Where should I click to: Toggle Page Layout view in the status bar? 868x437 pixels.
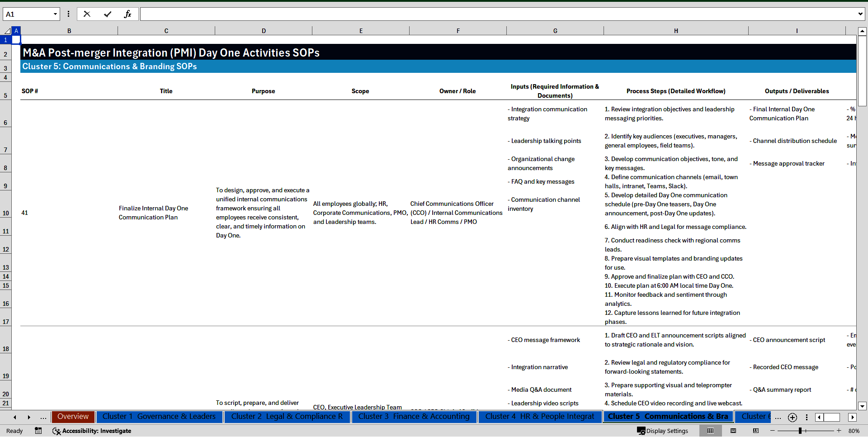[733, 431]
